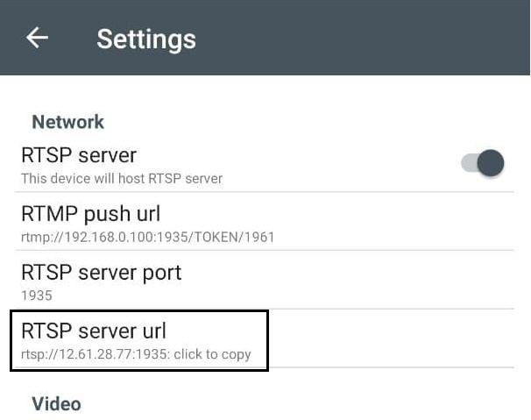The height and width of the screenshot is (420, 531).
Task: Tap "This device will host RTSP server" text
Action: click(122, 179)
